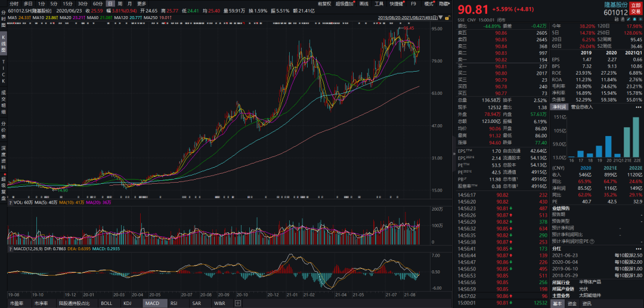Select the KDJ indicator tab
Viewport: 644px width, 308px height.
[127, 303]
